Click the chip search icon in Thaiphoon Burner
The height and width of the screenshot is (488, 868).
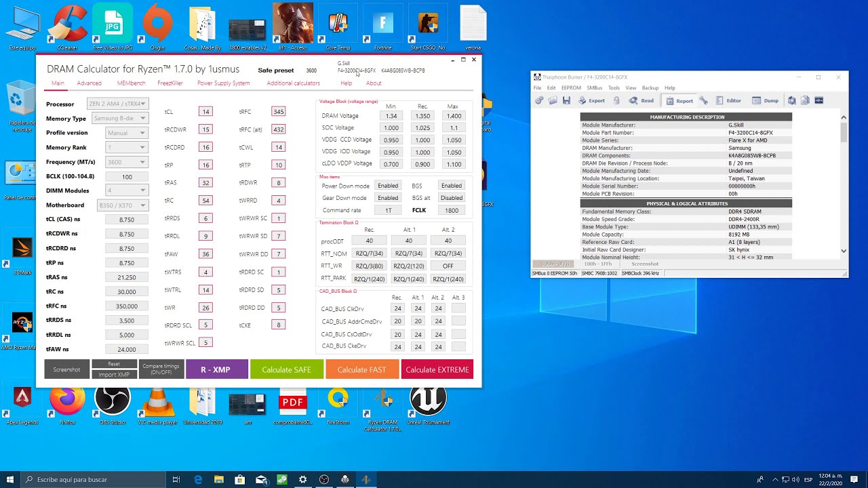click(791, 100)
